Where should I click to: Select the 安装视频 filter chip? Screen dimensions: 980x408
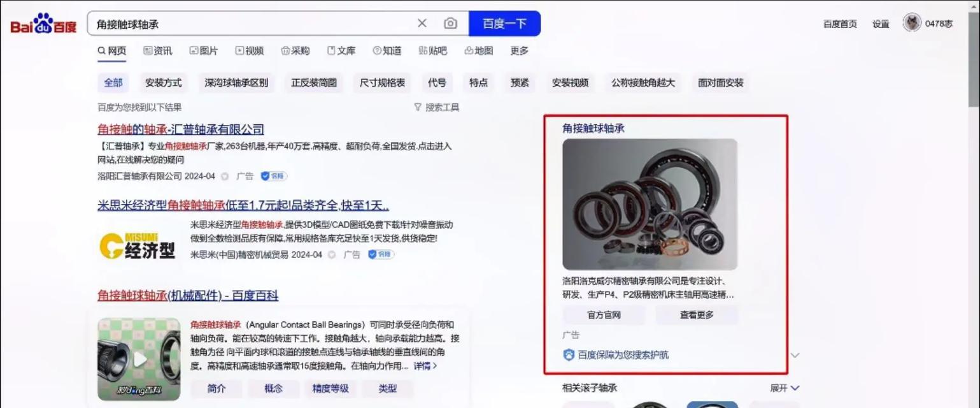click(570, 83)
